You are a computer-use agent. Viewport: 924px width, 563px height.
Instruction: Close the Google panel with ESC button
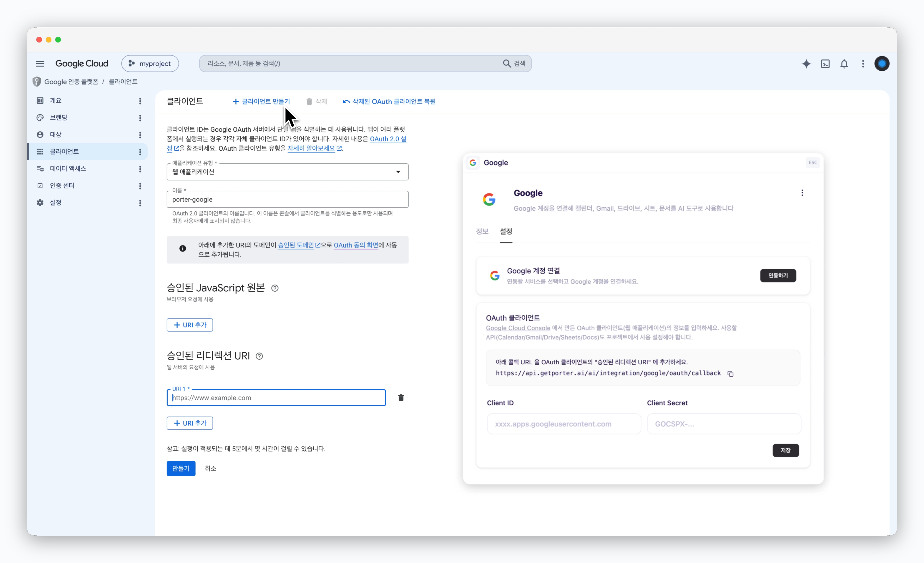coord(812,163)
